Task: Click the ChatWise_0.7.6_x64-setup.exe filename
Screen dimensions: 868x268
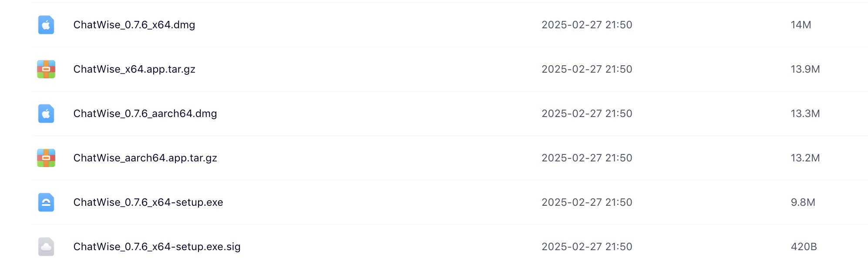Action: point(148,202)
